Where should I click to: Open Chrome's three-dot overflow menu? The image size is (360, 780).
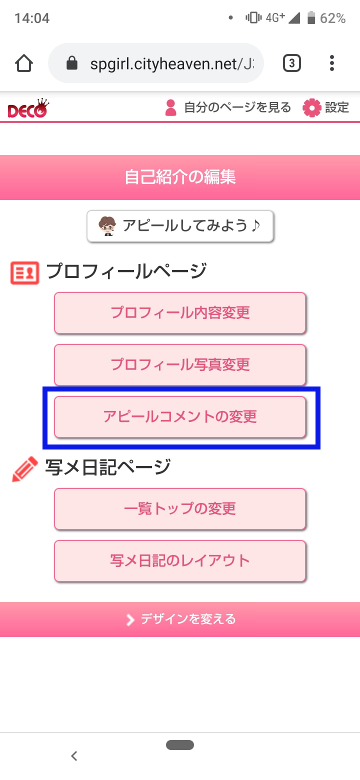coord(332,63)
